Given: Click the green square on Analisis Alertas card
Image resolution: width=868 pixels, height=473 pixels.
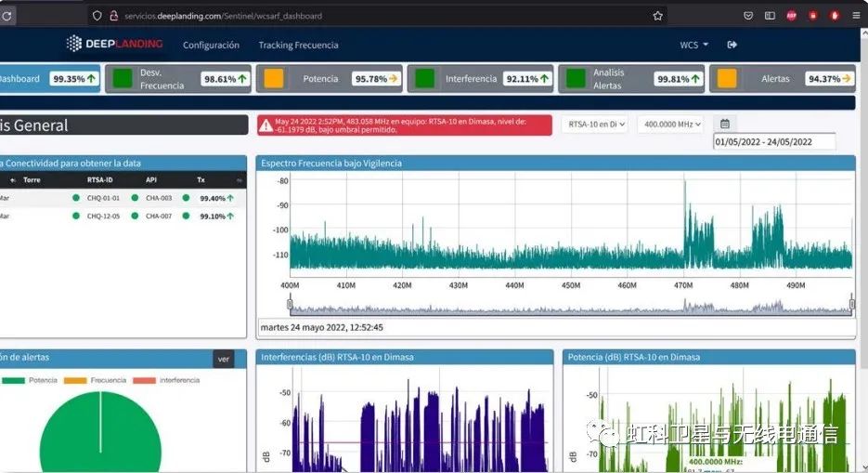Looking at the screenshot, I should coord(576,79).
